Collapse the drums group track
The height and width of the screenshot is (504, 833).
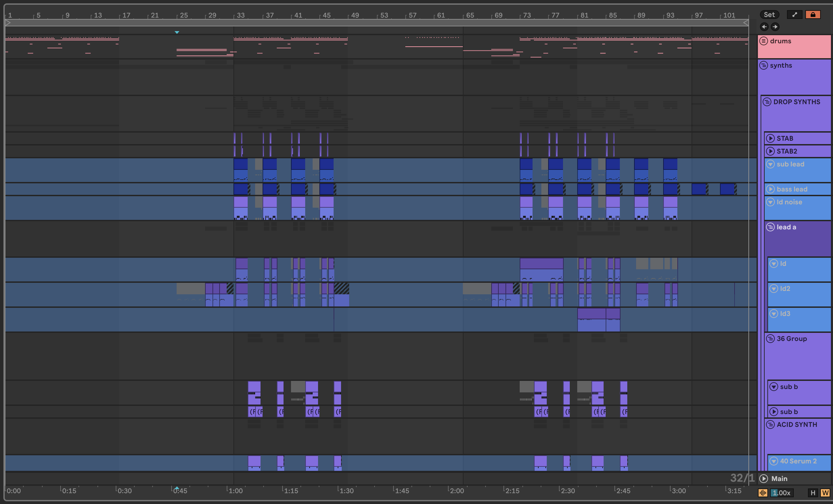tap(764, 41)
